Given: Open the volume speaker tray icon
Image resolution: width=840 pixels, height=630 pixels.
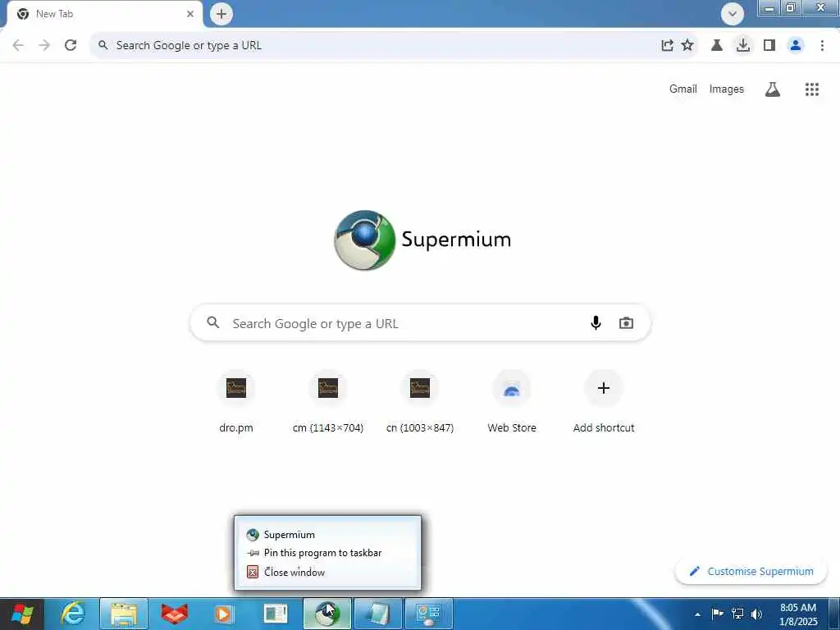Looking at the screenshot, I should click(x=756, y=614).
